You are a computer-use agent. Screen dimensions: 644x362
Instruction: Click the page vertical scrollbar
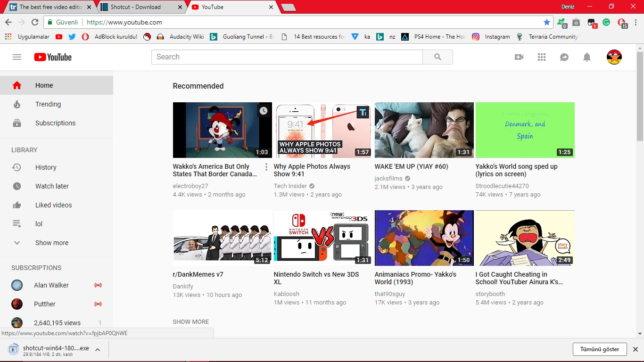tap(640, 95)
